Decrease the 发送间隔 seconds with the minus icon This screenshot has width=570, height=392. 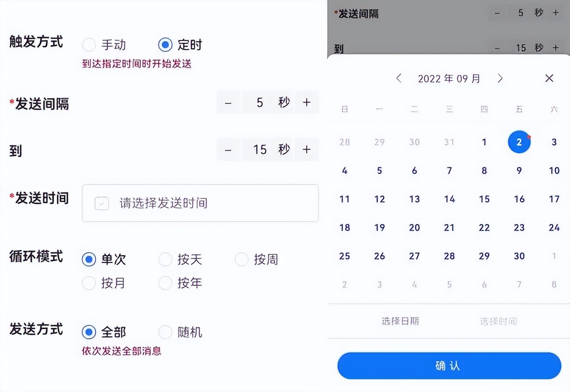pos(228,102)
